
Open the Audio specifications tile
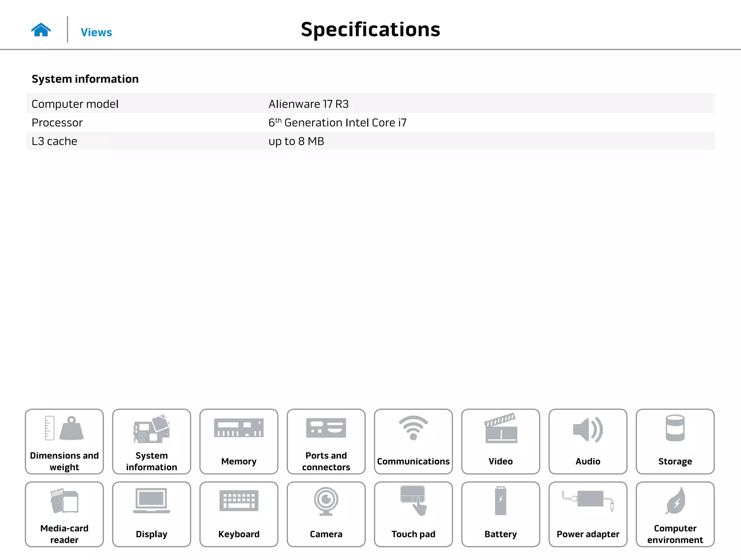click(x=588, y=441)
